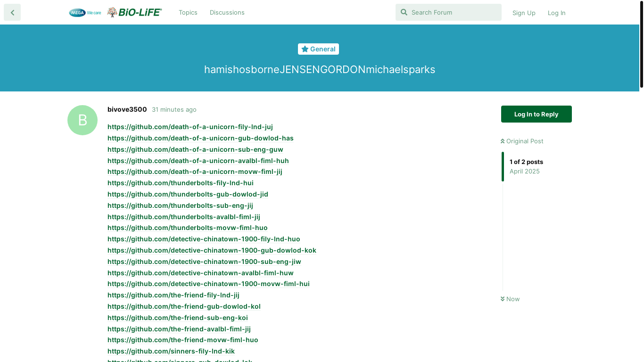This screenshot has width=644, height=362.
Task: Jump to Original Post in scrubber
Action: tap(522, 141)
